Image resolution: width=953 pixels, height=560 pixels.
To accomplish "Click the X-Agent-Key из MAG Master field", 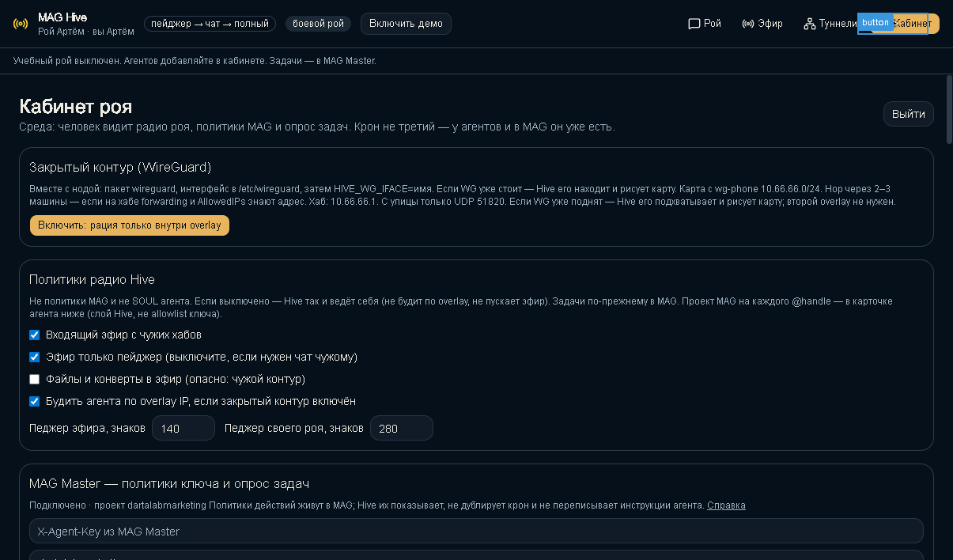I will coord(476,532).
